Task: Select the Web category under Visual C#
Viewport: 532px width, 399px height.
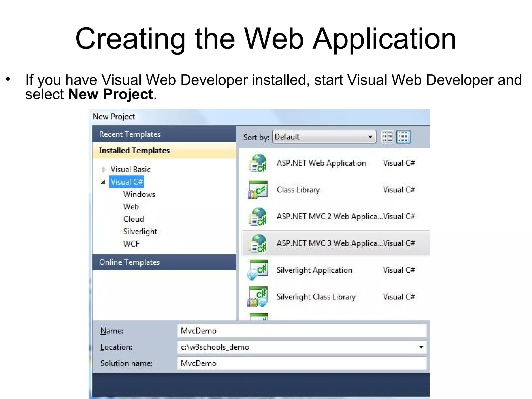Action: point(131,207)
